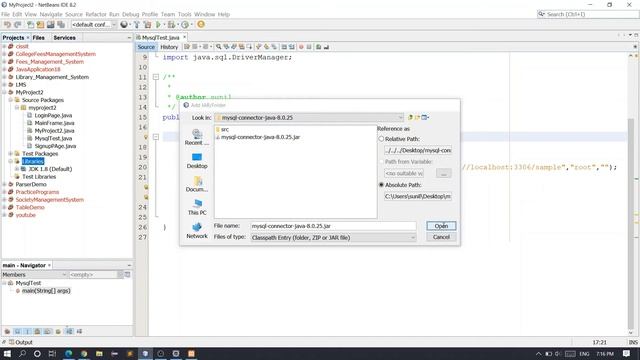This screenshot has height=360, width=640.
Task: Click the green Run Project icon
Action: coord(158,24)
